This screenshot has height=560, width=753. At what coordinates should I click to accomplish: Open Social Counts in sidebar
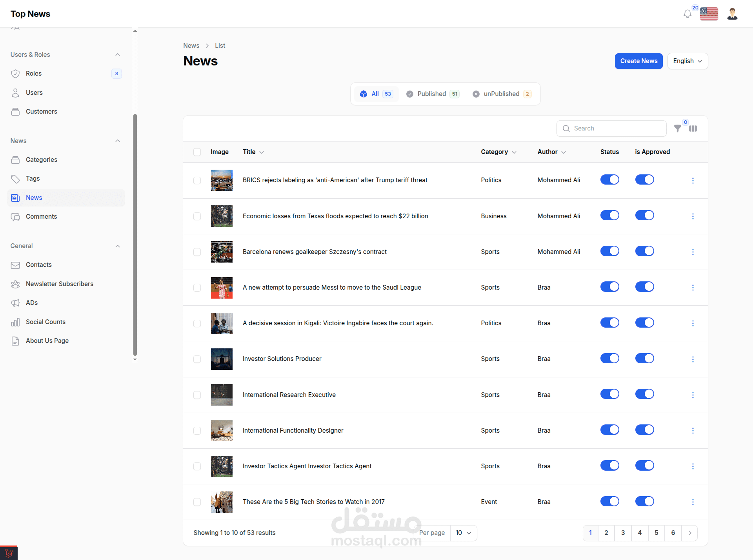point(45,322)
